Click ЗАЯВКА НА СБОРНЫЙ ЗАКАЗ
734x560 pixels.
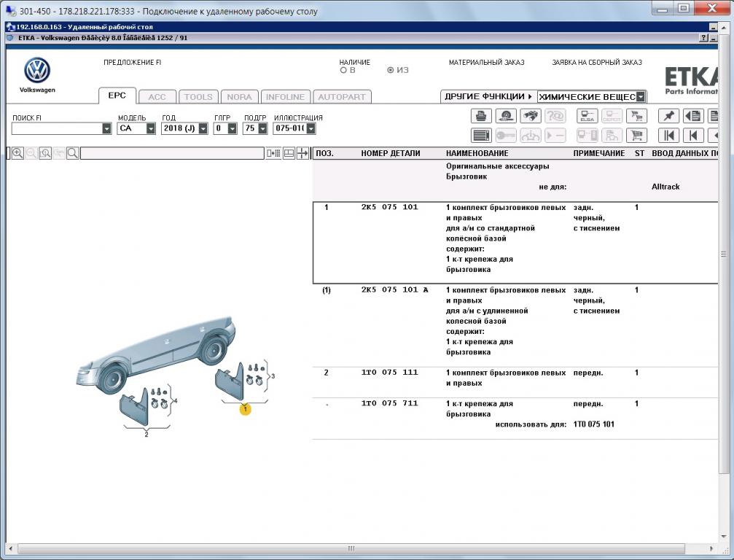pos(597,62)
